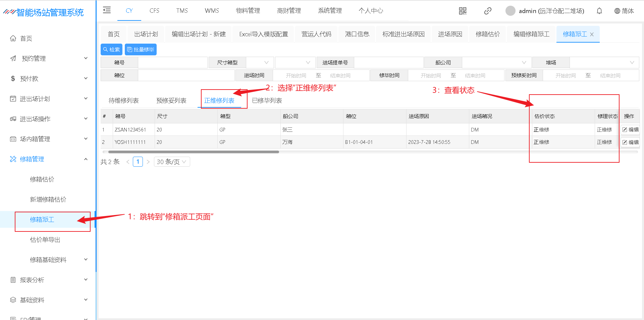Click the 首页 home icon in sidebar
This screenshot has height=320, width=644.
click(x=13, y=38)
